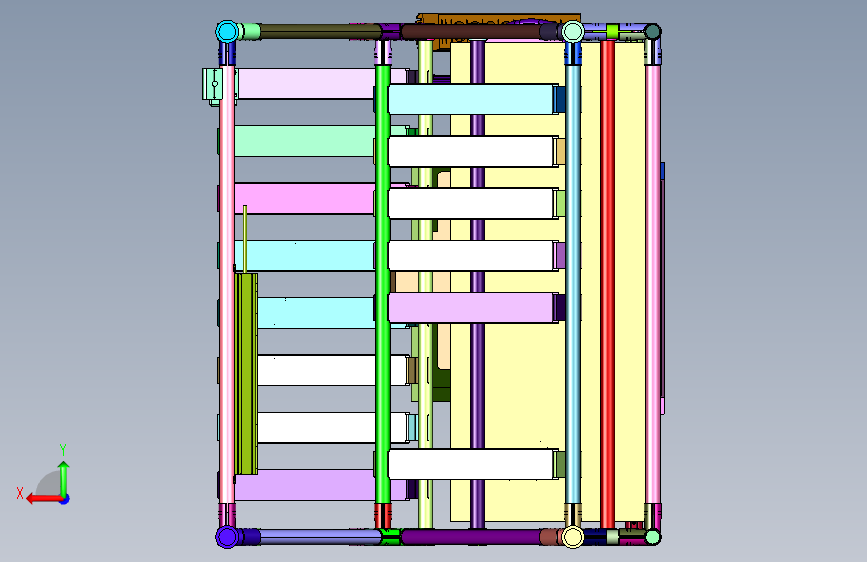
Task: Select the brown labeled bracket at the top
Action: tap(498, 21)
